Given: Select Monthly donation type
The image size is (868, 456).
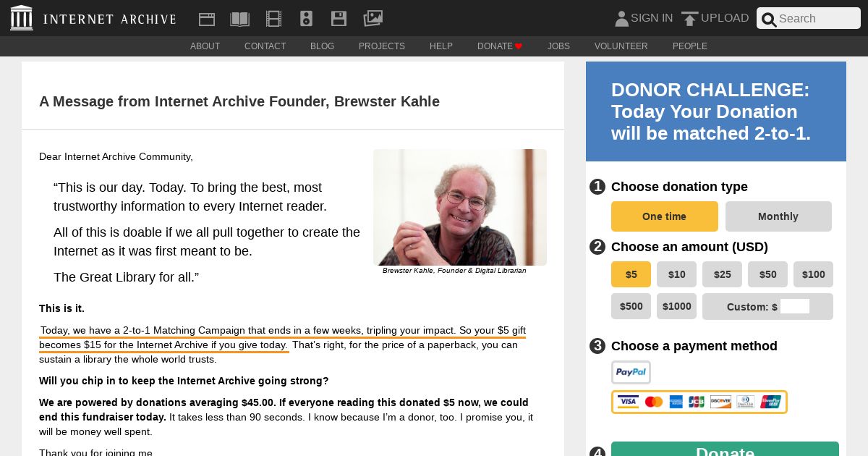Looking at the screenshot, I should pos(778,216).
